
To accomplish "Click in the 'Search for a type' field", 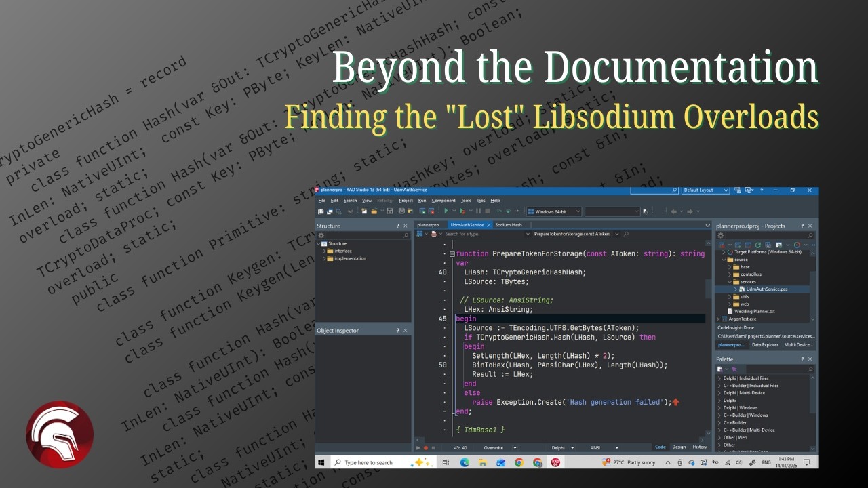I will [485, 234].
